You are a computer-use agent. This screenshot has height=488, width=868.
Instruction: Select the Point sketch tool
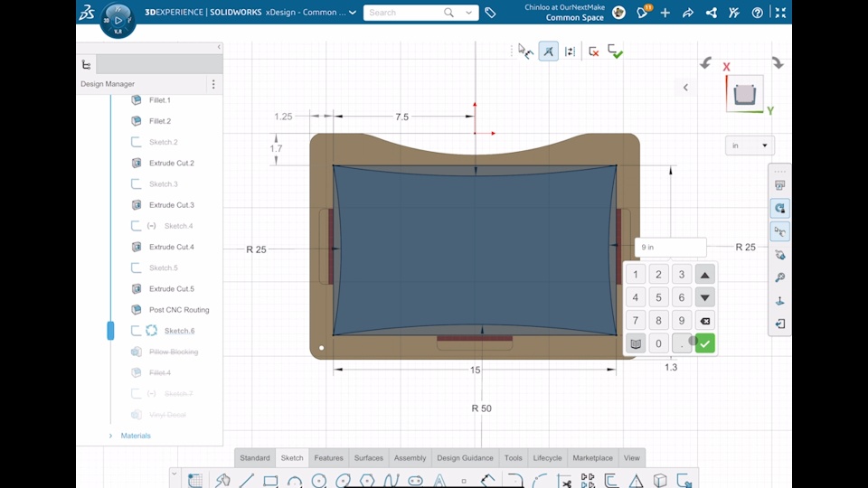coord(464,481)
